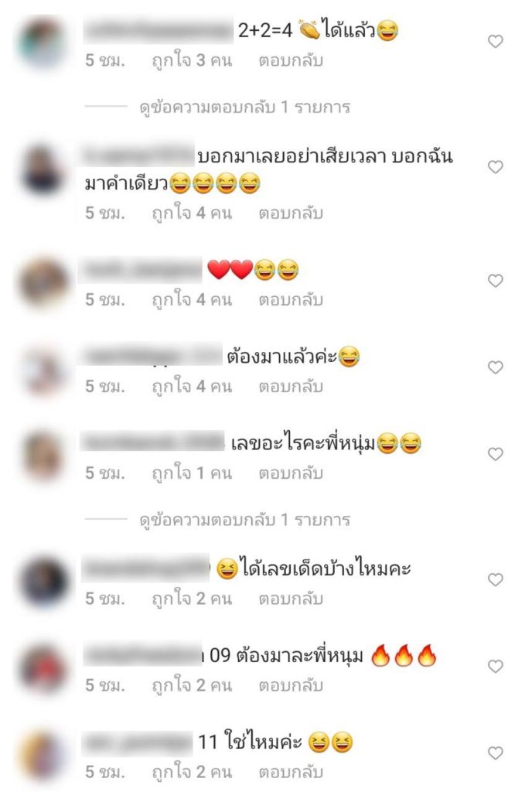Tap heart beside 'ต้องมาแล้วค่ะ' comment

click(x=495, y=367)
